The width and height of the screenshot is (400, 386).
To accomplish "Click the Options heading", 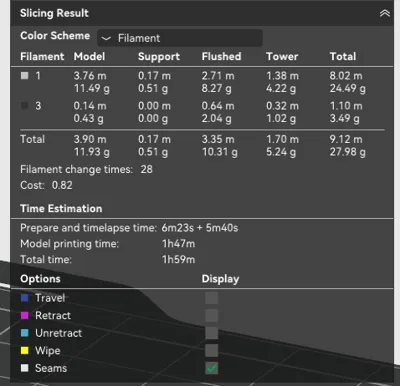I will [40, 279].
